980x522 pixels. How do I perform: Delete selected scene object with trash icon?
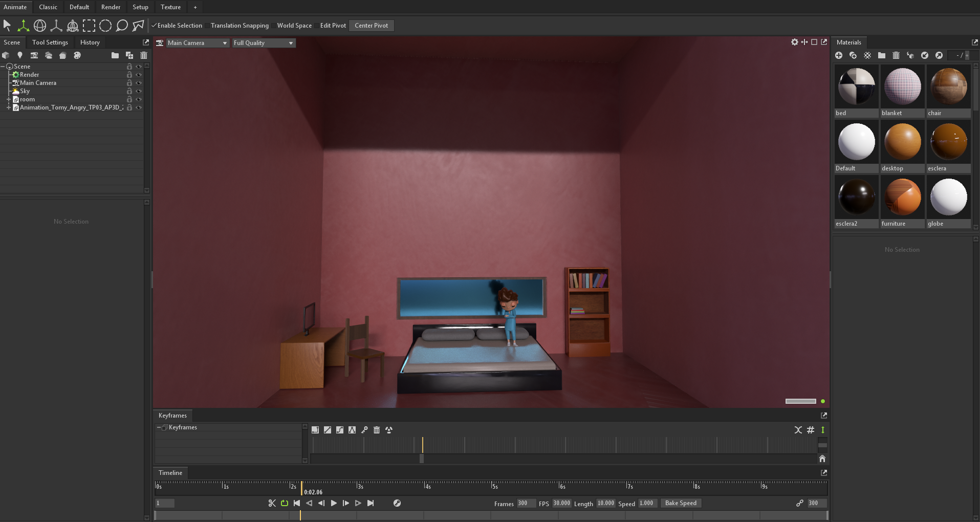coord(144,55)
